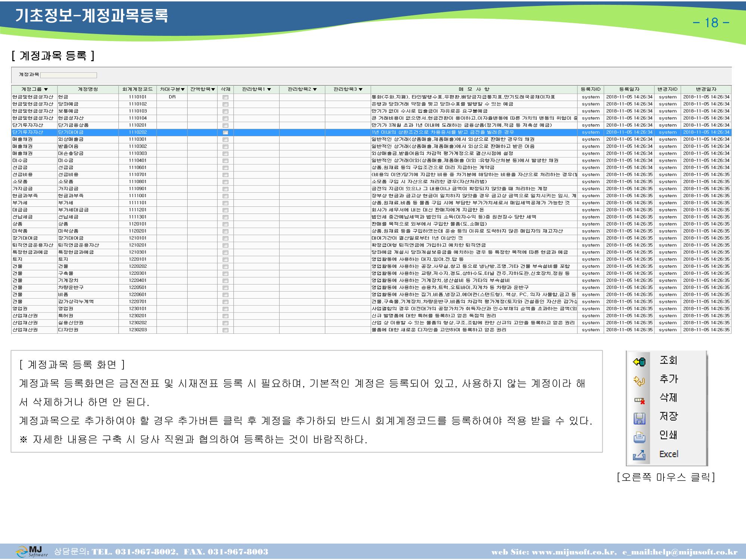Toggle 삭제 checkbox for 보통예금 row
This screenshot has height=560, width=746.
pyautogui.click(x=225, y=111)
